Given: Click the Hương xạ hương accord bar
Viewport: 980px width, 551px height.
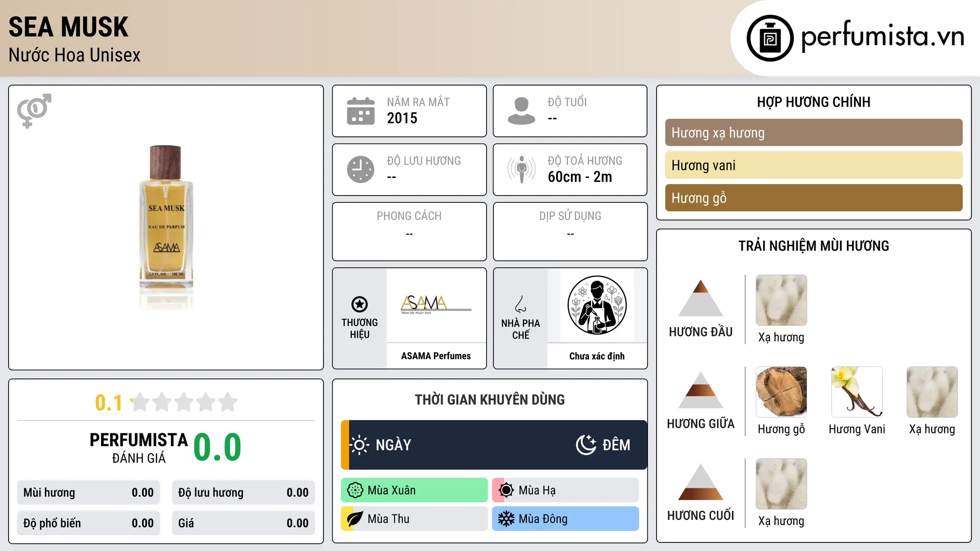Looking at the screenshot, I should (x=813, y=132).
